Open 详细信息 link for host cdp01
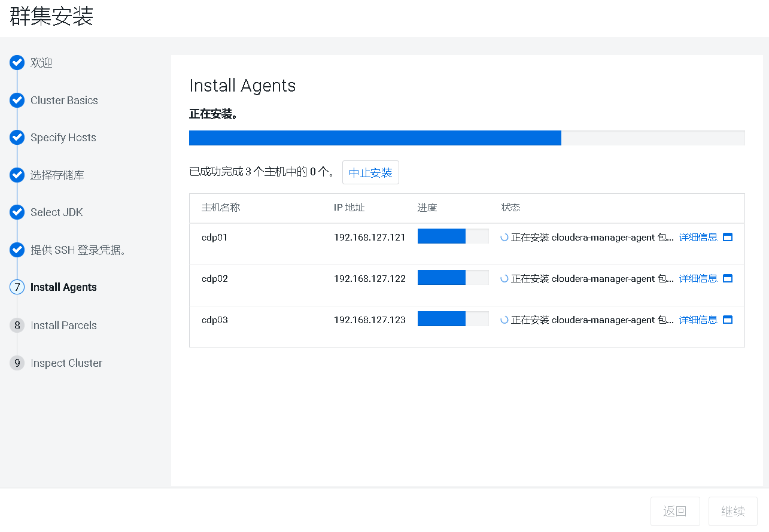Viewport: 769px width, 532px height. pyautogui.click(x=698, y=237)
